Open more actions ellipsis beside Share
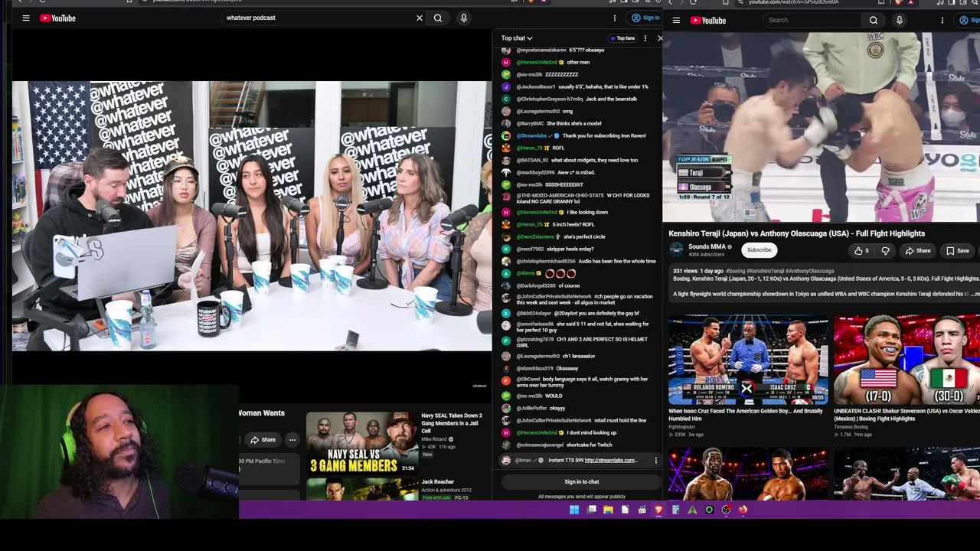 click(x=292, y=440)
